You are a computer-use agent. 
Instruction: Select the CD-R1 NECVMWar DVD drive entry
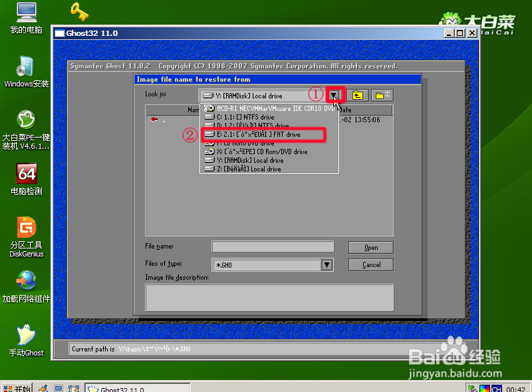click(269, 108)
